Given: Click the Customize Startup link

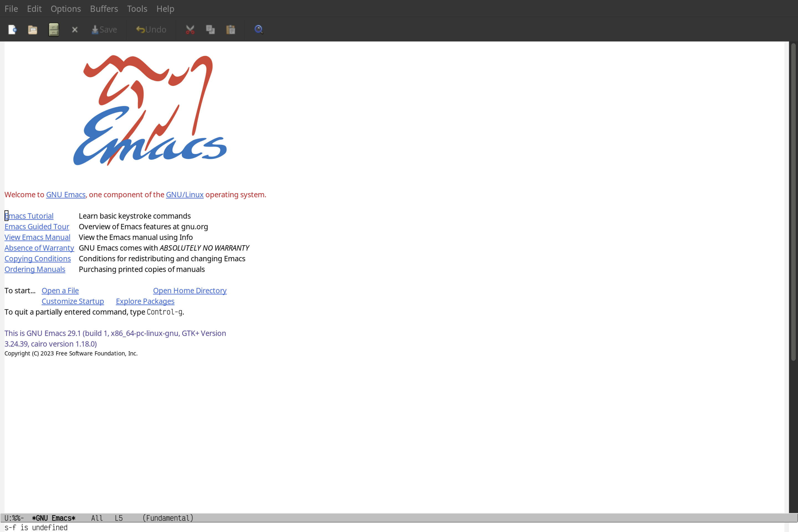Looking at the screenshot, I should click(x=72, y=301).
